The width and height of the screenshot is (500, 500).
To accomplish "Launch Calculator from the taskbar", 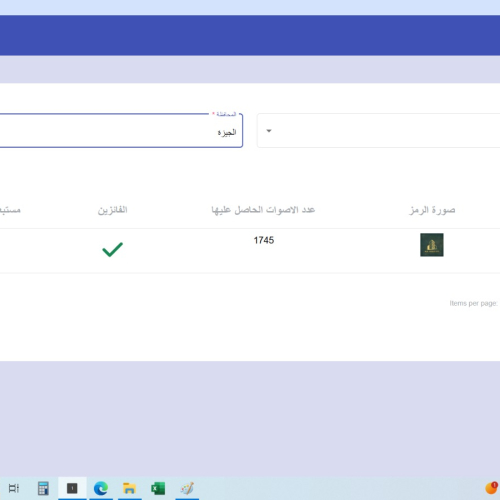I will (x=43, y=488).
